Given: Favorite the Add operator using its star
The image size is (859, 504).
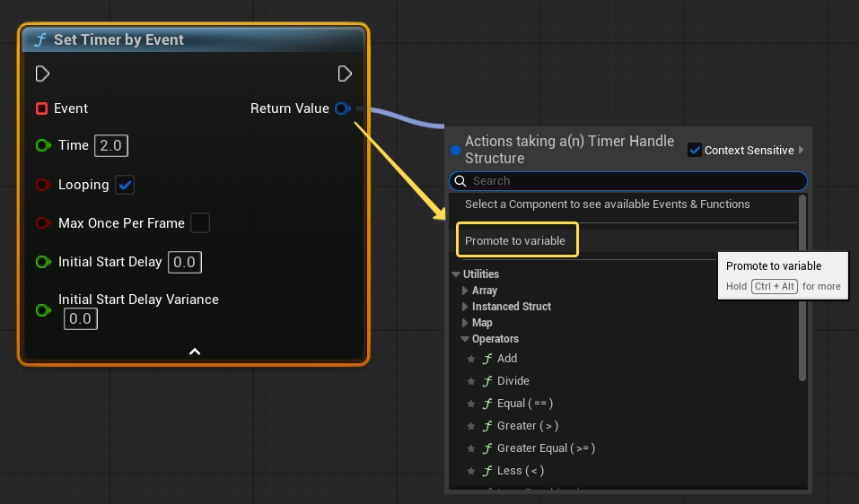Looking at the screenshot, I should pyautogui.click(x=470, y=359).
